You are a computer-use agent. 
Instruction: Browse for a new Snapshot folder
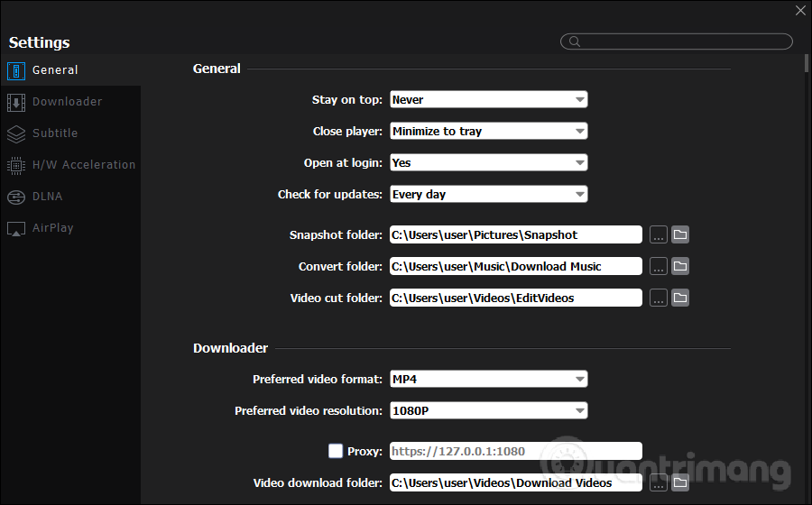pos(659,234)
